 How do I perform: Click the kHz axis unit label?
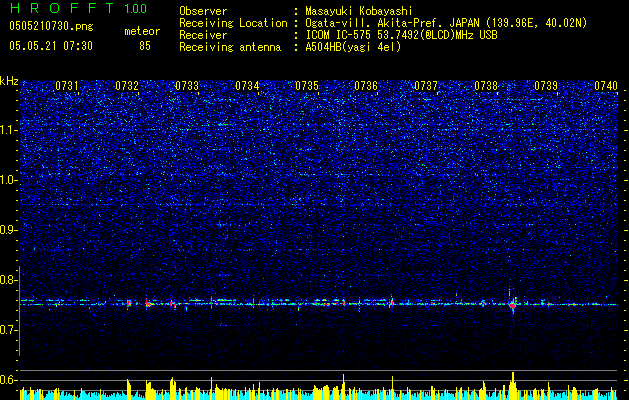pyautogui.click(x=10, y=81)
